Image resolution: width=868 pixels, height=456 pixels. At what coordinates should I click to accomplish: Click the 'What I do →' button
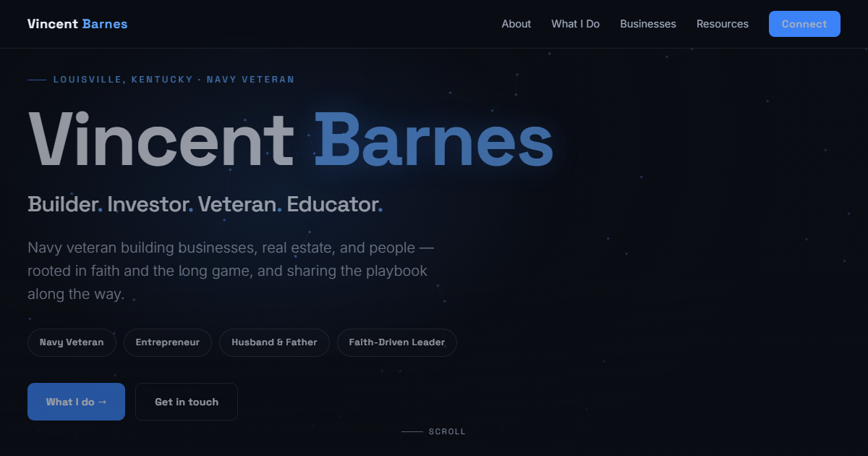[76, 402]
